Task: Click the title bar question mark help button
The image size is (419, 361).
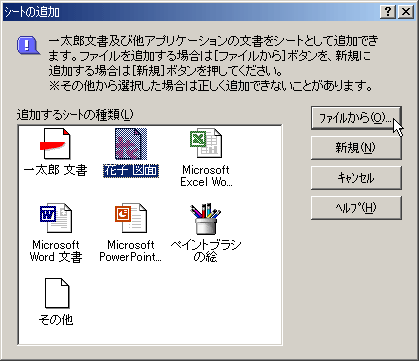Action: [x=388, y=12]
